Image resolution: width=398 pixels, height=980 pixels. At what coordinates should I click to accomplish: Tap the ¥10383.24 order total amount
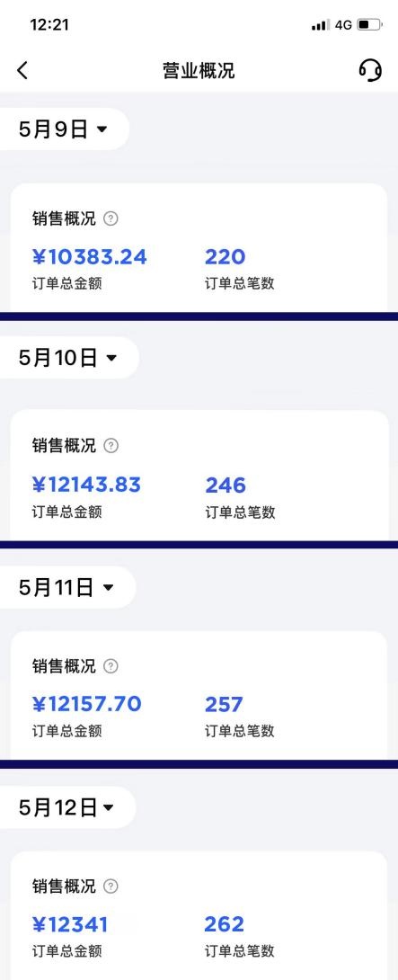coord(89,256)
